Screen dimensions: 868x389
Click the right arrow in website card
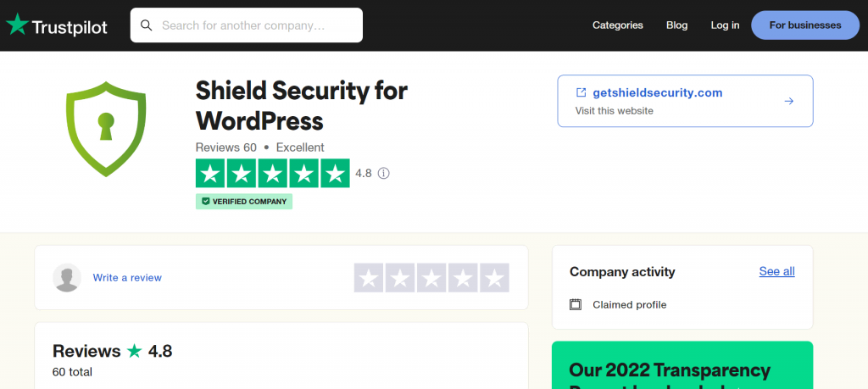pyautogui.click(x=788, y=101)
